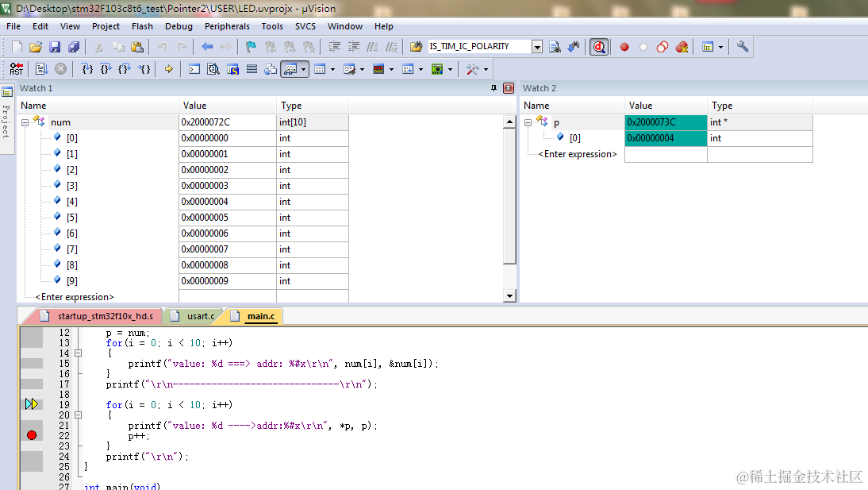Close the Watch 1 panel
This screenshot has height=490, width=868.
(508, 88)
